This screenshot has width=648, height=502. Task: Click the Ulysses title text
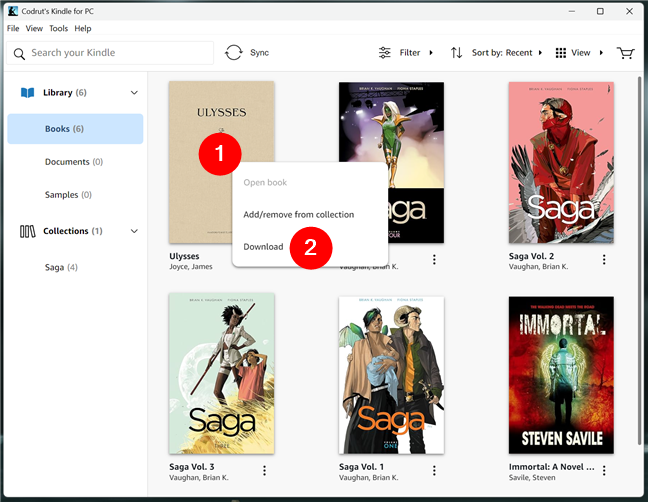coord(184,256)
